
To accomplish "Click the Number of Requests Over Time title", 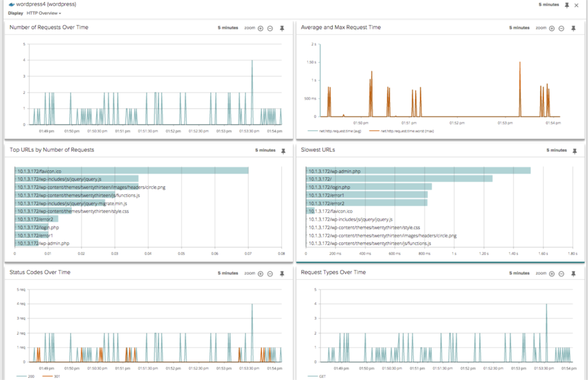I will pyautogui.click(x=49, y=28).
